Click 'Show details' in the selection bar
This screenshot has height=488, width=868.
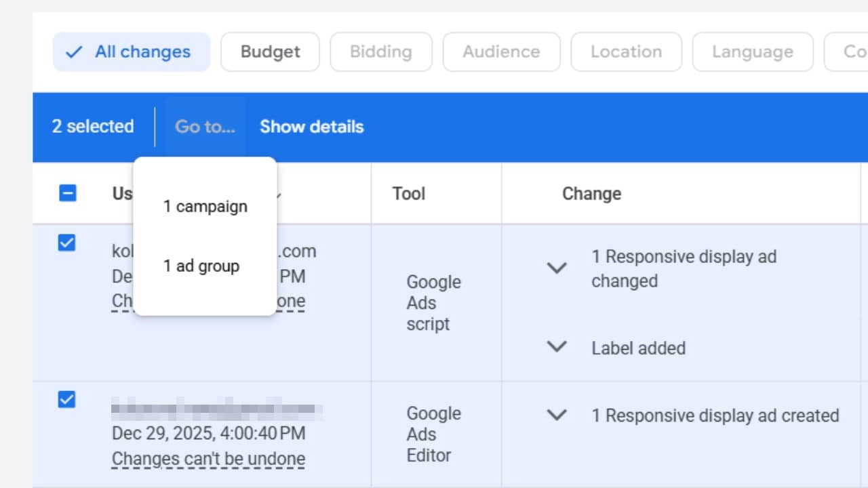311,127
